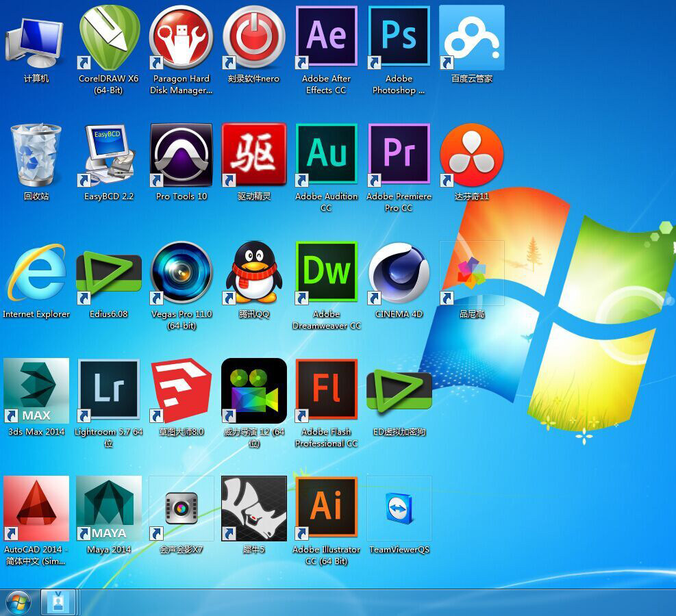Launch Adobe After Effects CC icon

(327, 38)
